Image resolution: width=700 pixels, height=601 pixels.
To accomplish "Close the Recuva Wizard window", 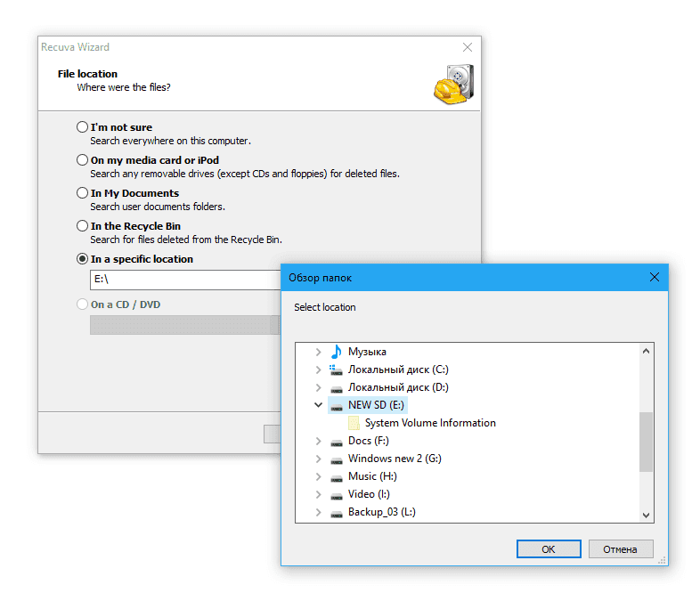I will pyautogui.click(x=468, y=47).
